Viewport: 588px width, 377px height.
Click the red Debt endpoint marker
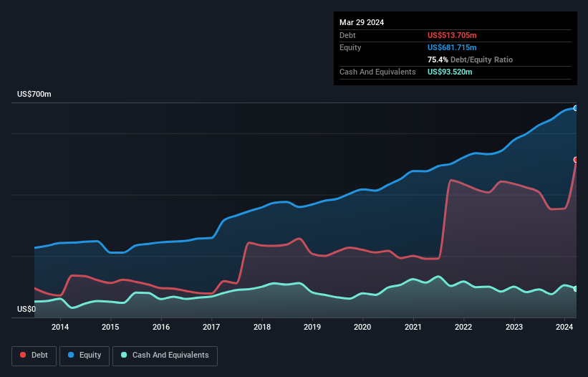pyautogui.click(x=576, y=160)
